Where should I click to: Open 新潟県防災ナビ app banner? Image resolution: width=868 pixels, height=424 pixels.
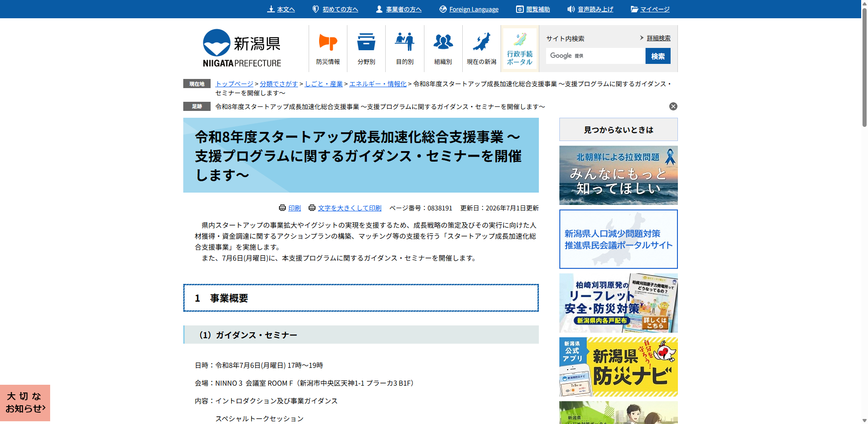click(x=619, y=367)
